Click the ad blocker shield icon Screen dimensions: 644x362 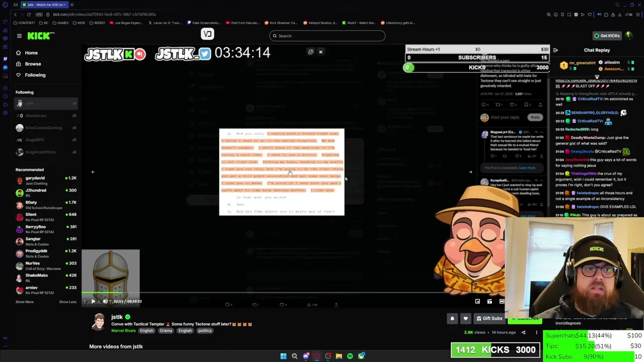click(x=576, y=15)
